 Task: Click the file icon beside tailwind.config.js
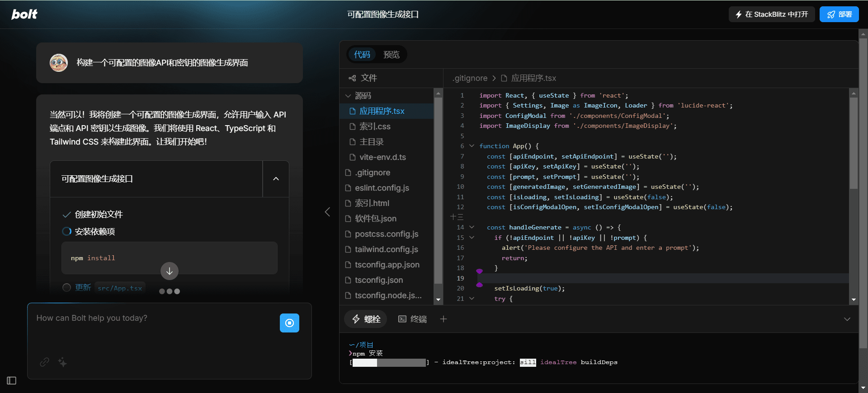pos(348,249)
